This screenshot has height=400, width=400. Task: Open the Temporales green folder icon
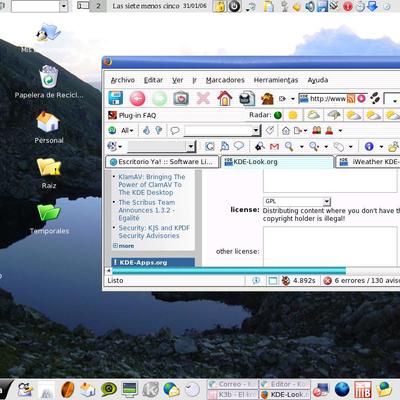[x=49, y=212]
